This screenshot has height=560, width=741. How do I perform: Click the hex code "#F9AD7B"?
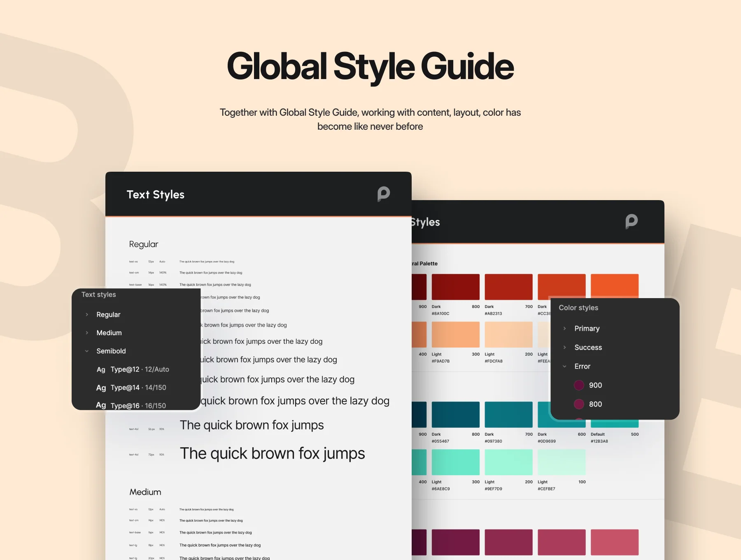(x=440, y=361)
